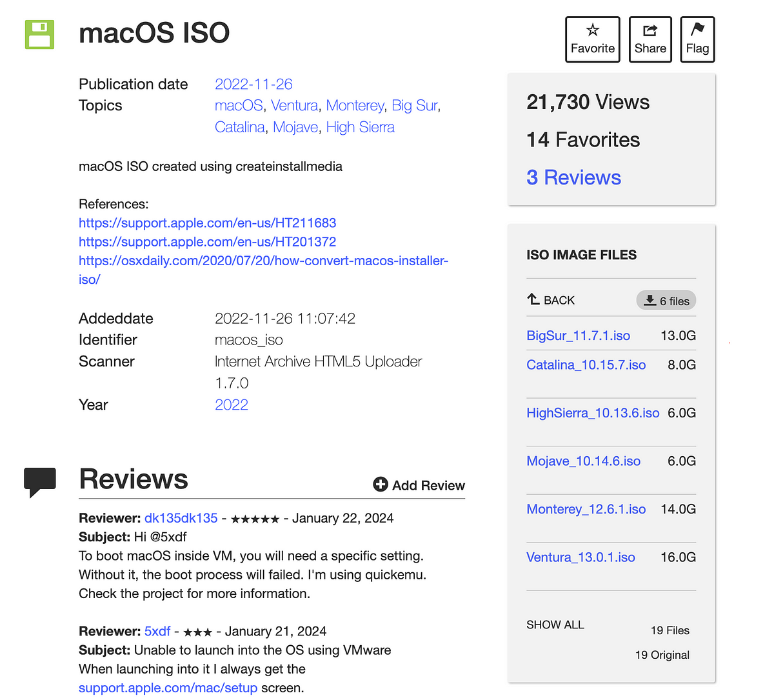The height and width of the screenshot is (700, 774).
Task: Jump to the 3 Reviews link
Action: point(573,177)
